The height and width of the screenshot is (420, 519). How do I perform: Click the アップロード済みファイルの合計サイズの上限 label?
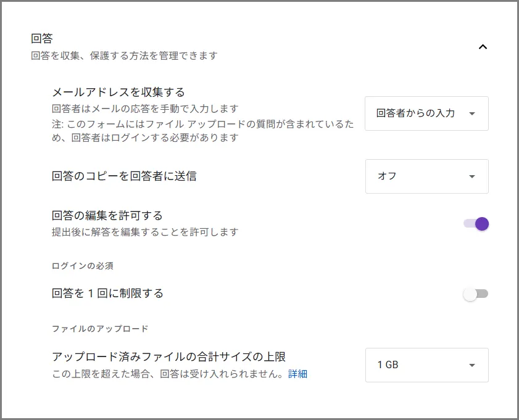pyautogui.click(x=168, y=357)
